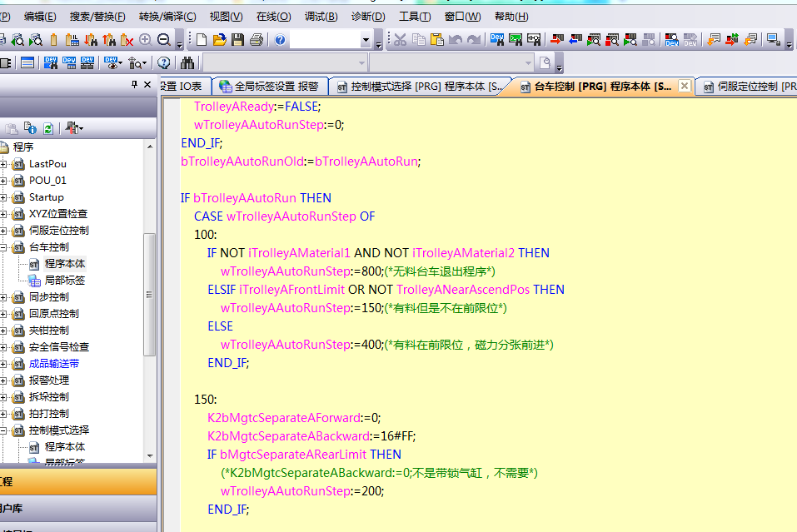Screen dimensions: 797x532
Task: Click the blue help question mark icon
Action: [x=280, y=39]
